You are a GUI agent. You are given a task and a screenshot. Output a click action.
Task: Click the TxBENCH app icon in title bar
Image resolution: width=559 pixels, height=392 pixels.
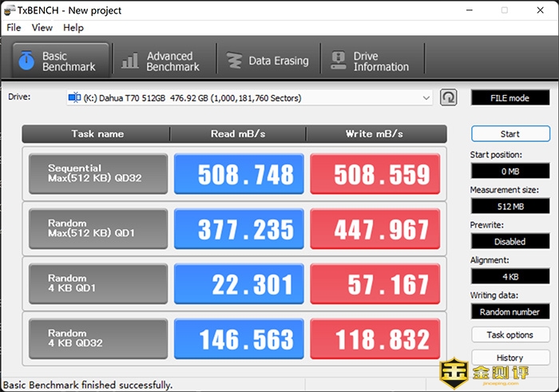tap(10, 10)
